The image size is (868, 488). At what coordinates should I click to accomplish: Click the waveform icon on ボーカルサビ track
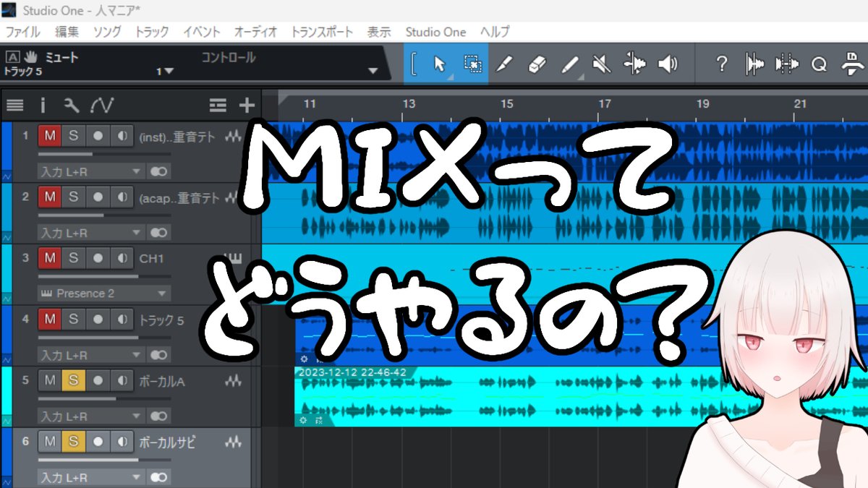coord(233,441)
